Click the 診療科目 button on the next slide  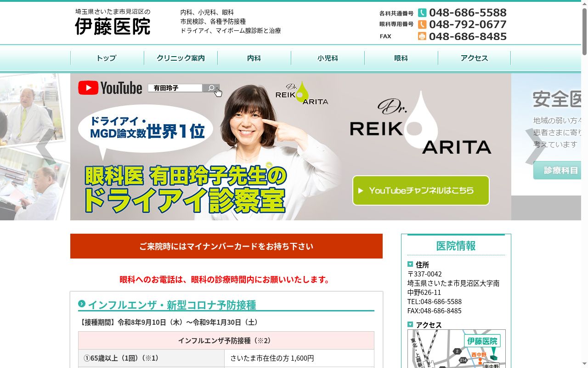click(557, 170)
